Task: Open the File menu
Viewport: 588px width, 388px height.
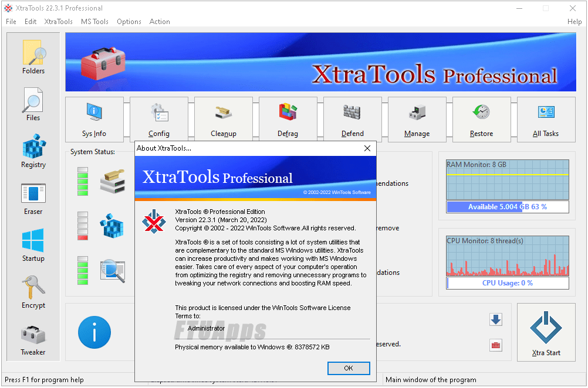Action: (11, 21)
